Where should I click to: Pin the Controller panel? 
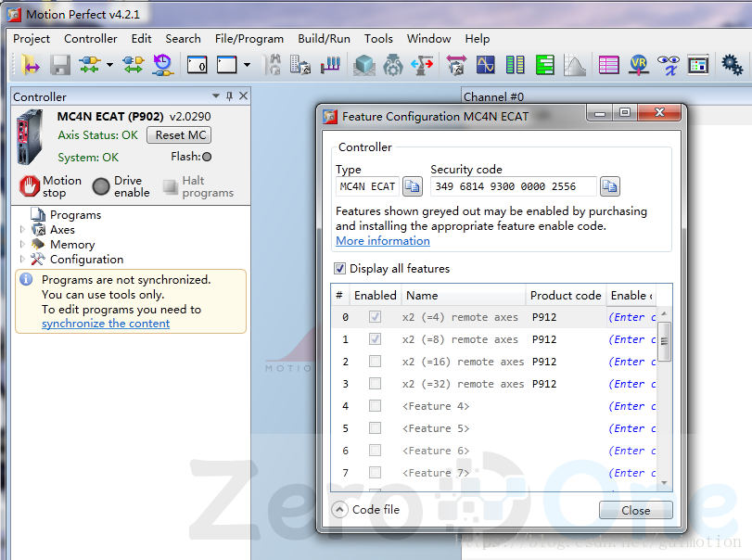coord(229,96)
